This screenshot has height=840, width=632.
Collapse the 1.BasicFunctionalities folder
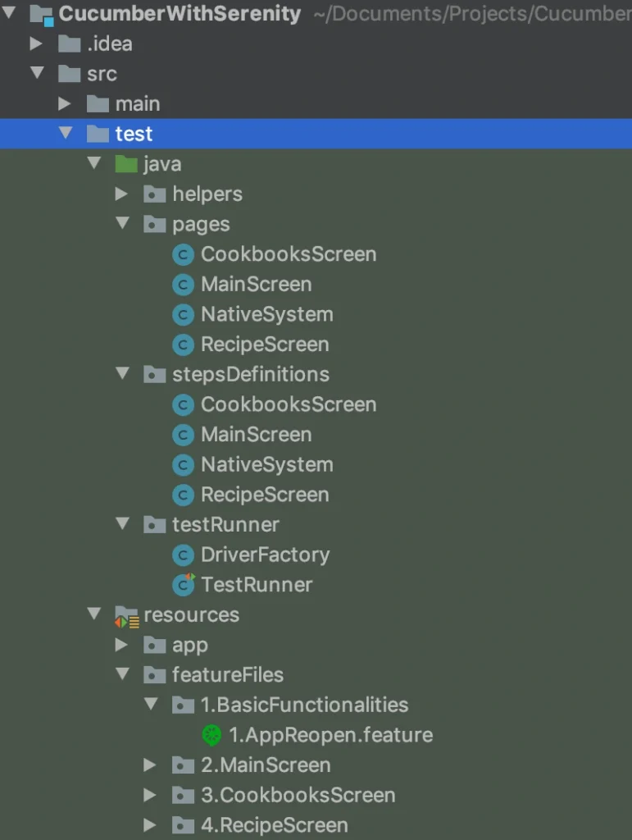[x=151, y=704]
